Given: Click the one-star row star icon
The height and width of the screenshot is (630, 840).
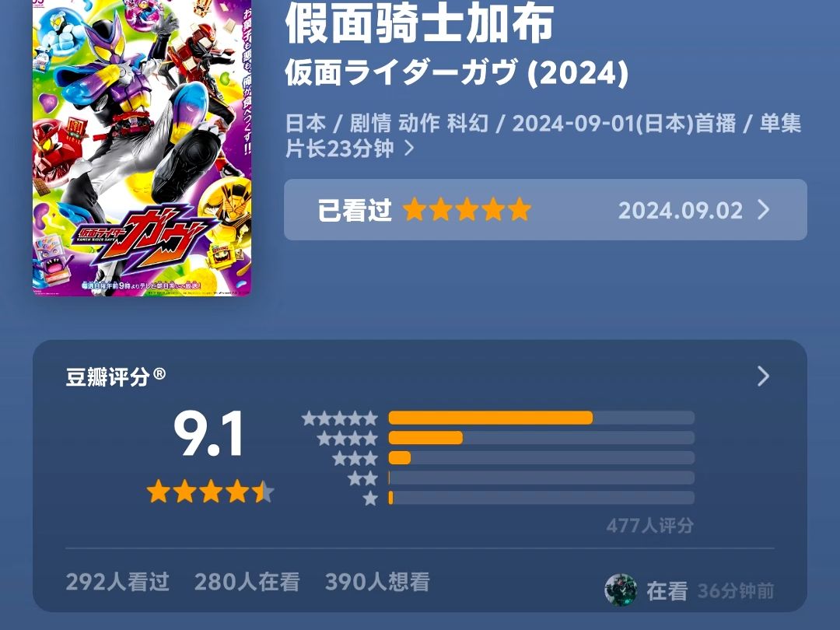Looking at the screenshot, I should tap(370, 499).
